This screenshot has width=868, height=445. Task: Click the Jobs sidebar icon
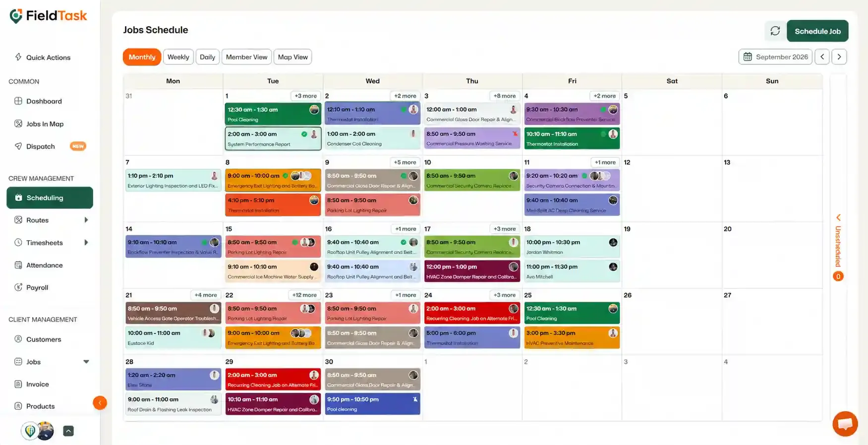(18, 362)
